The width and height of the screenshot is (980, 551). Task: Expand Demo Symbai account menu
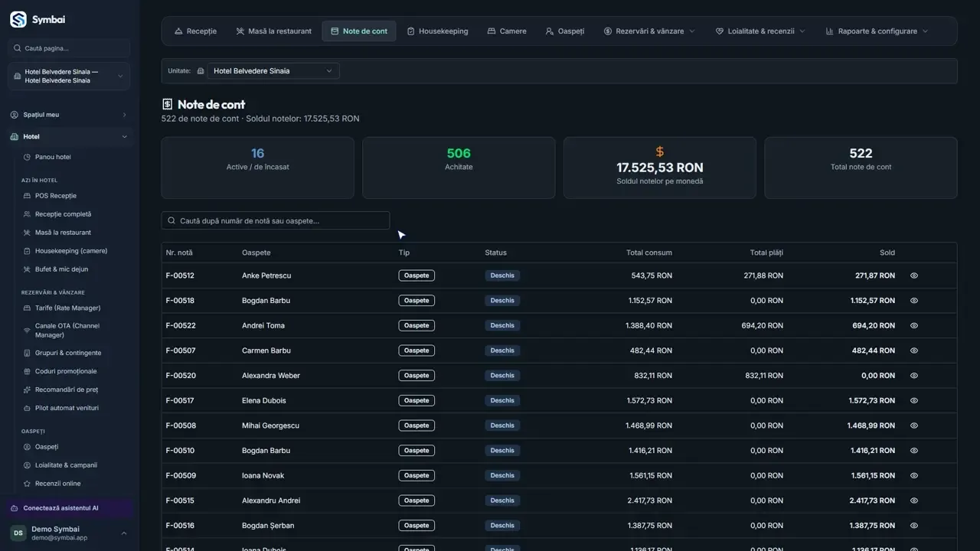tap(69, 533)
